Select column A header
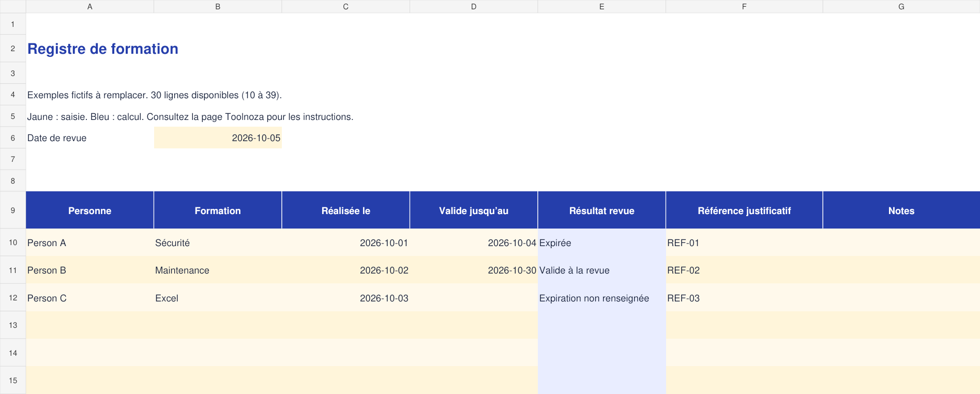Viewport: 980px width, 394px height. point(90,6)
